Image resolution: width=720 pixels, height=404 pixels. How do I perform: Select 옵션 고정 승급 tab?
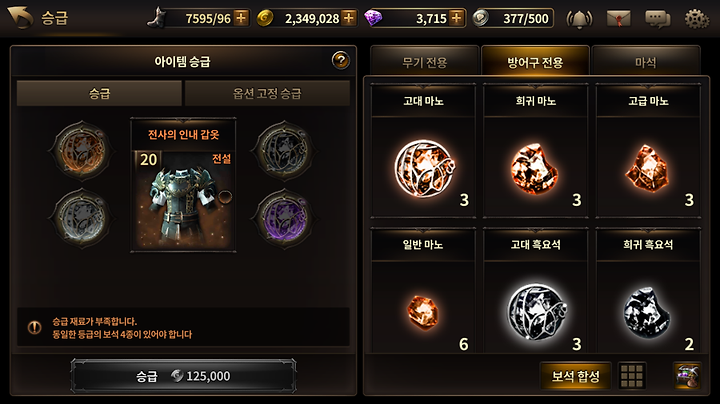pyautogui.click(x=267, y=93)
